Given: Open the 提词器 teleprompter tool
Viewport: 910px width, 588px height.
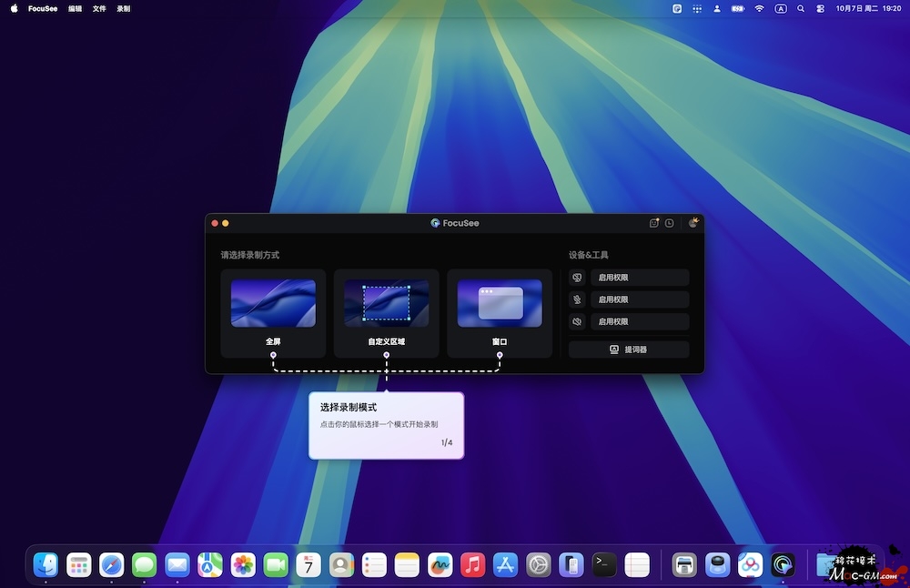Looking at the screenshot, I should point(628,350).
